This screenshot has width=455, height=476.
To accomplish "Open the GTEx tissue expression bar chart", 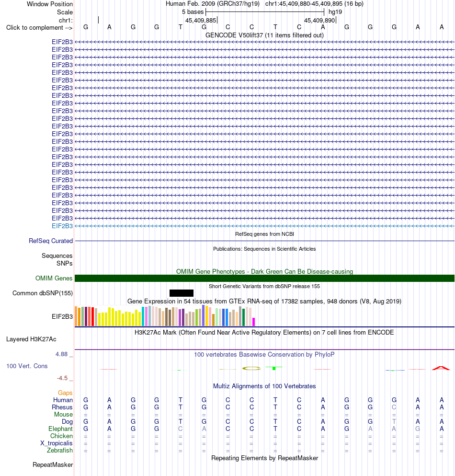I will (165, 316).
